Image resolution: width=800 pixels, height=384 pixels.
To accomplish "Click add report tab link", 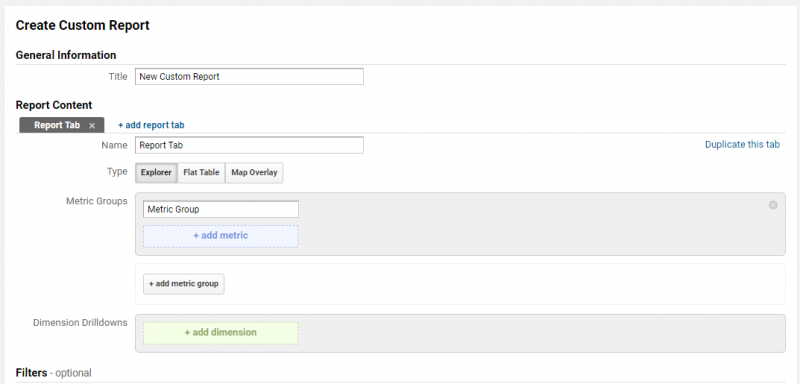I will pyautogui.click(x=151, y=125).
